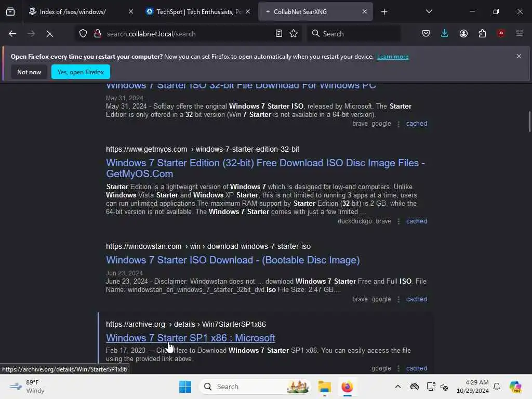Open Windows 7 Starter ISO 32-bit File Download link
This screenshot has width=532, height=399.
(x=241, y=86)
